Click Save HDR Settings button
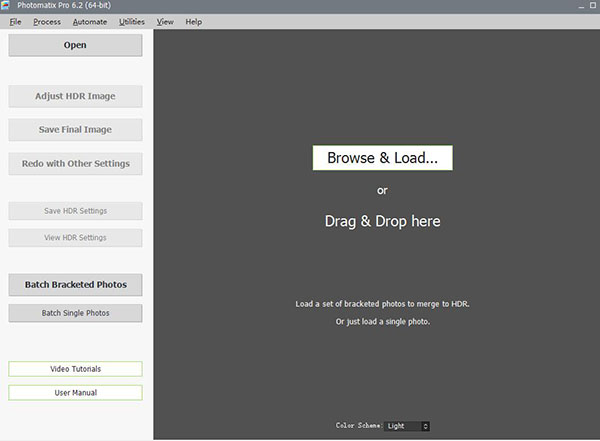The width and height of the screenshot is (600, 441). [75, 211]
